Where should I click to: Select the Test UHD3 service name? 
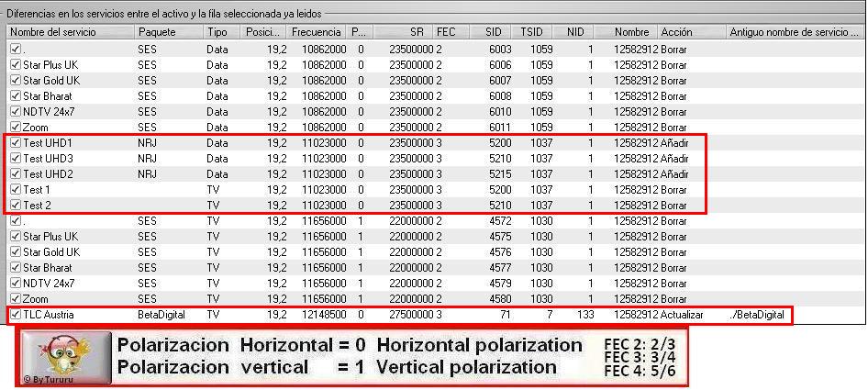pos(48,159)
